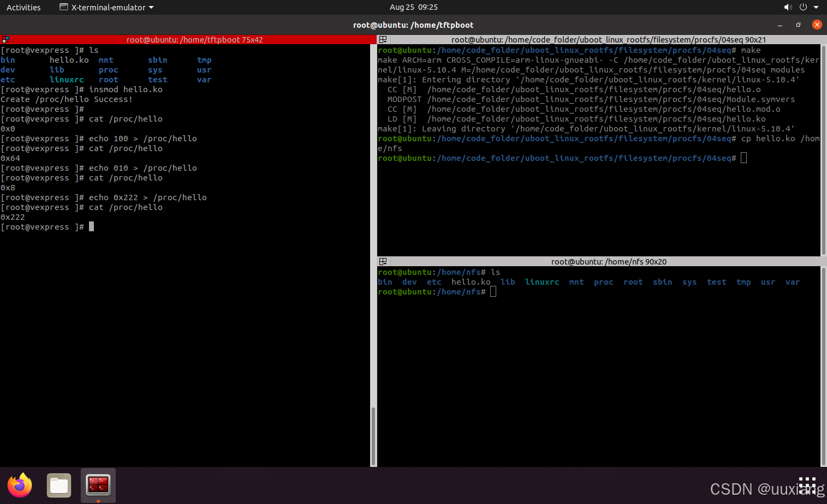Click the 'cp hello.ko' command line
This screenshot has height=504, width=827.
[599, 143]
